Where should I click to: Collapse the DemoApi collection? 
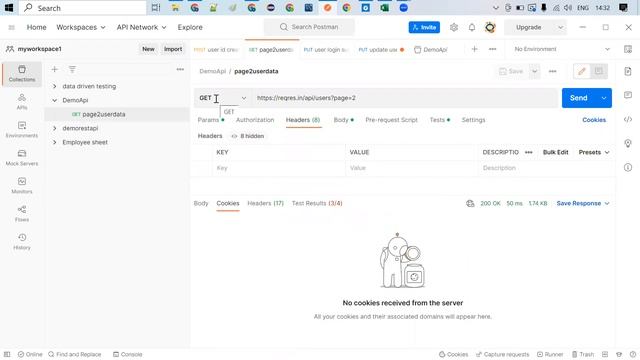(x=55, y=100)
